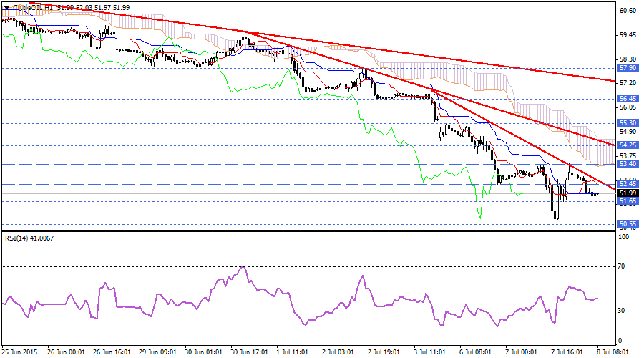Select the CrudeOIL,H1 chart title text
The image size is (644, 358).
pos(33,6)
